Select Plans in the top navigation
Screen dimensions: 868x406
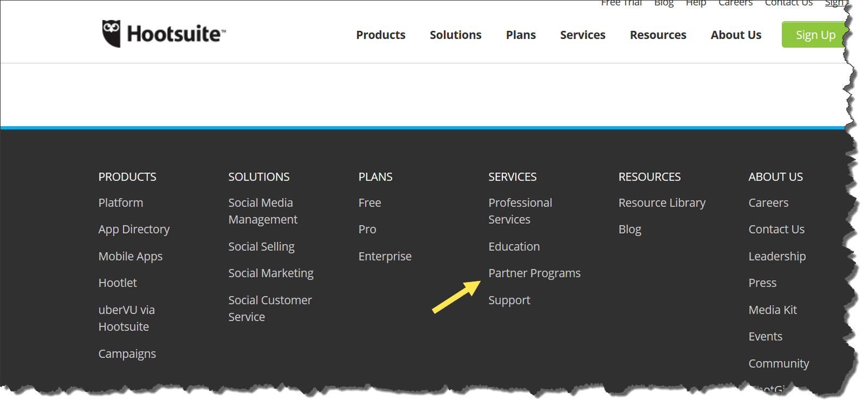tap(520, 35)
